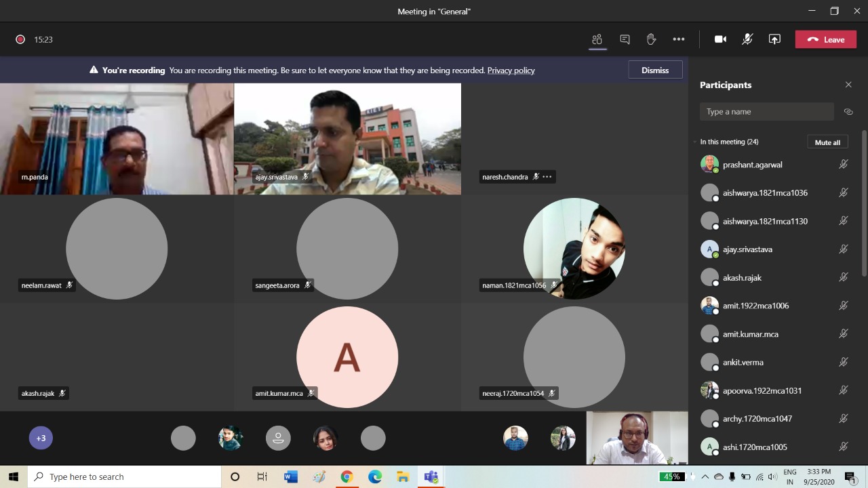Toggle the microphone mute button
Viewport: 868px width, 488px height.
pos(747,39)
